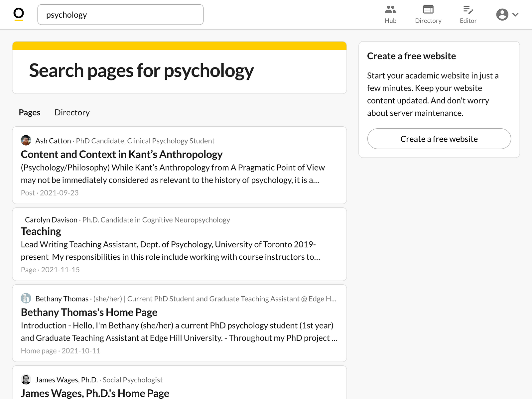Open Bethany Thomas's Home Page link

click(89, 312)
